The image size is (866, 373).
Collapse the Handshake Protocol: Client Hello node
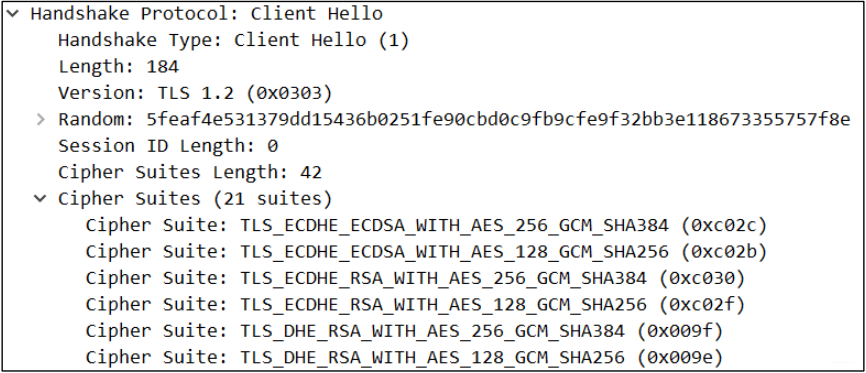coord(13,14)
